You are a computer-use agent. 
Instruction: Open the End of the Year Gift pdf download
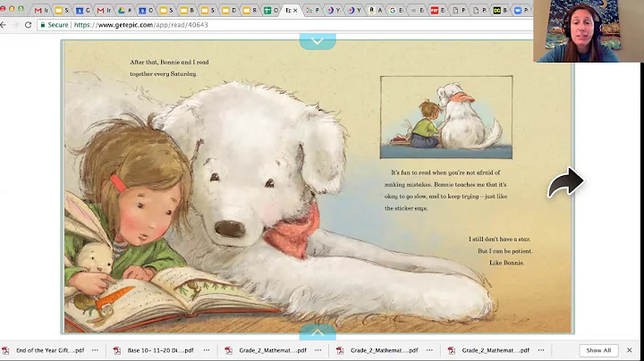[50, 350]
